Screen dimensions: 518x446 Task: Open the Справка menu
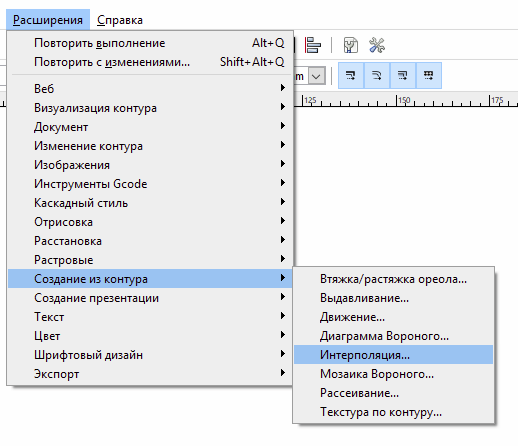coord(120,20)
